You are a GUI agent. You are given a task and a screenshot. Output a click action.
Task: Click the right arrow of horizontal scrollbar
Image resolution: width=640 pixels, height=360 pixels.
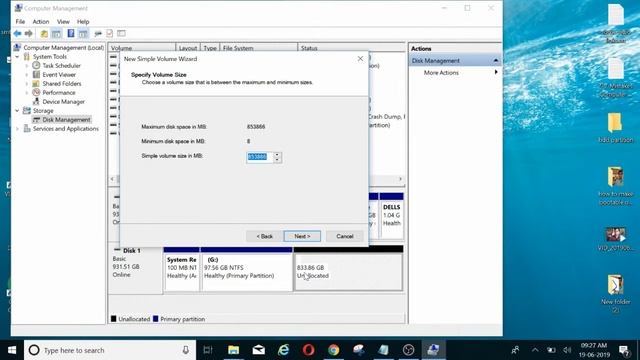click(x=400, y=179)
